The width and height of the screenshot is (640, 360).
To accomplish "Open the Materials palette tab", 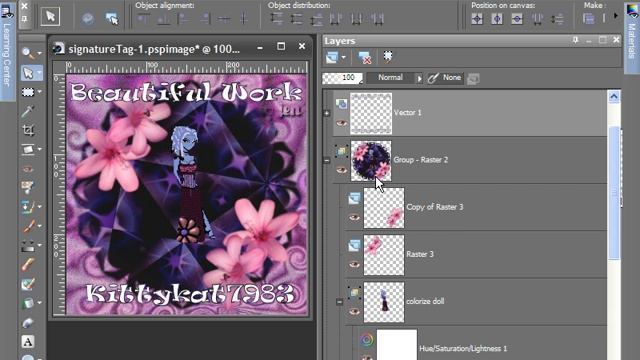I will (632, 38).
